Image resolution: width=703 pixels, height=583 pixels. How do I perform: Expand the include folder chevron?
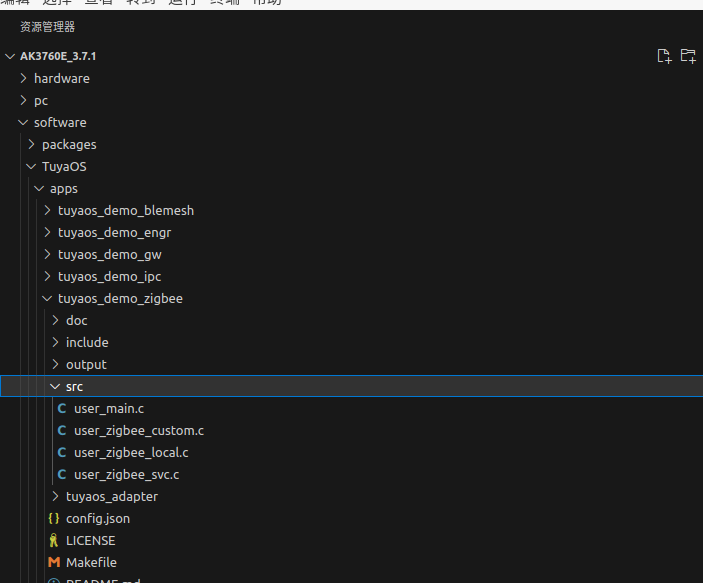tap(56, 342)
